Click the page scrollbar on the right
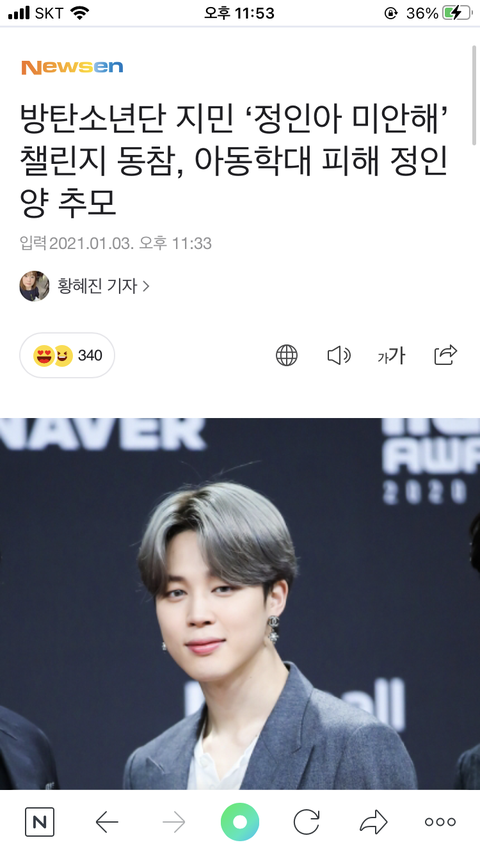480x854 pixels. [475, 95]
